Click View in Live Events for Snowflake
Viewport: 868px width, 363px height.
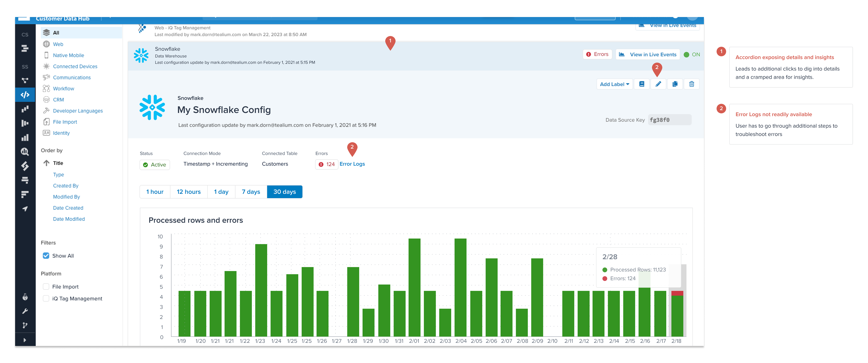648,54
